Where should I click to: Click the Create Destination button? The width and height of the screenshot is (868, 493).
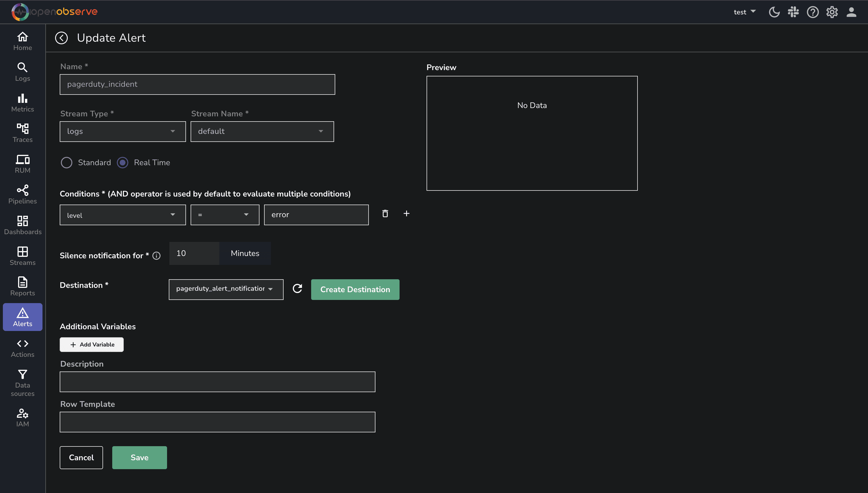point(355,290)
